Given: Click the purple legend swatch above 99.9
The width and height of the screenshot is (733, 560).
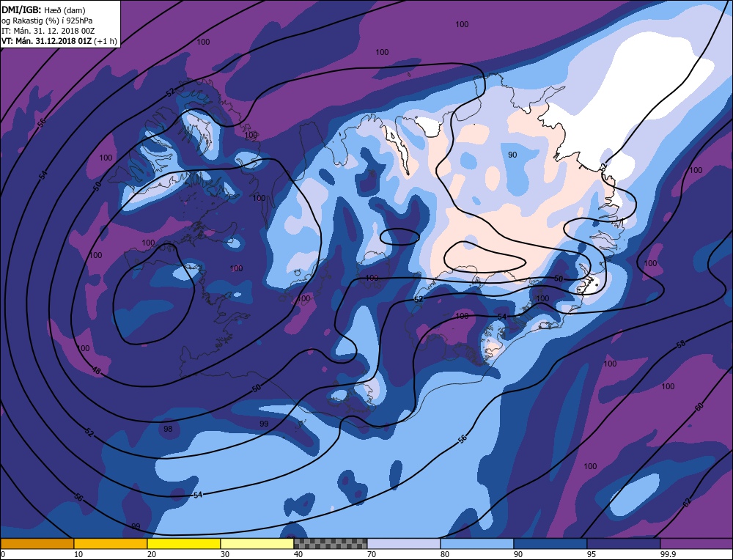Looking at the screenshot, I should (x=696, y=543).
